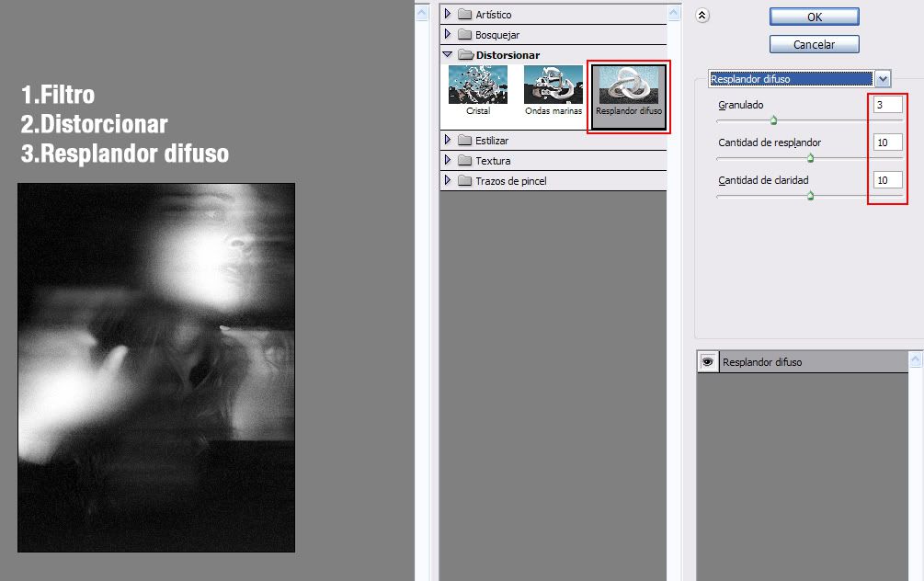Click the Artístico folder label

point(493,15)
